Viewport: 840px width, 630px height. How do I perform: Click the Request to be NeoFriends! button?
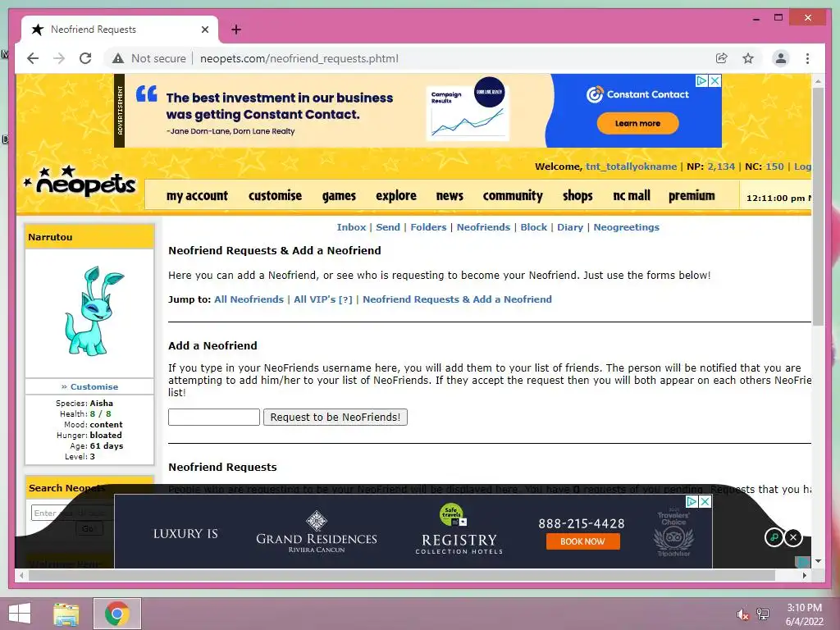click(x=336, y=418)
